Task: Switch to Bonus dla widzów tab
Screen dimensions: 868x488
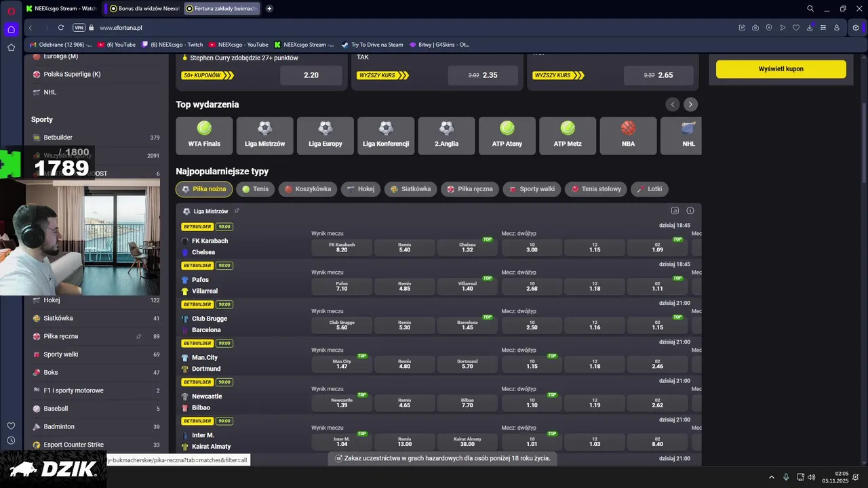Action: [144, 9]
